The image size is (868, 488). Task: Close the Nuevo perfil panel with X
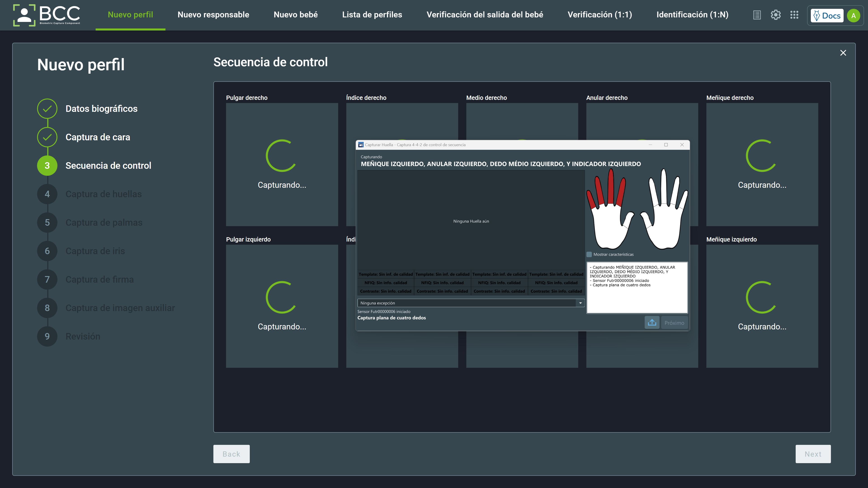click(x=843, y=53)
